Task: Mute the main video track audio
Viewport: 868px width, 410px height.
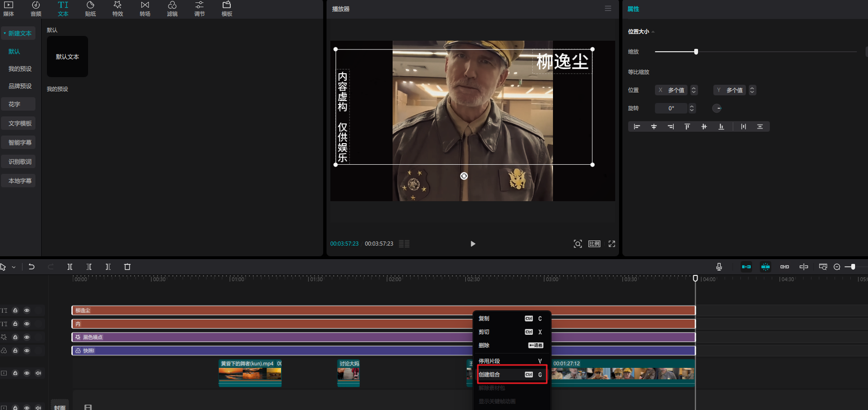Action: point(38,373)
